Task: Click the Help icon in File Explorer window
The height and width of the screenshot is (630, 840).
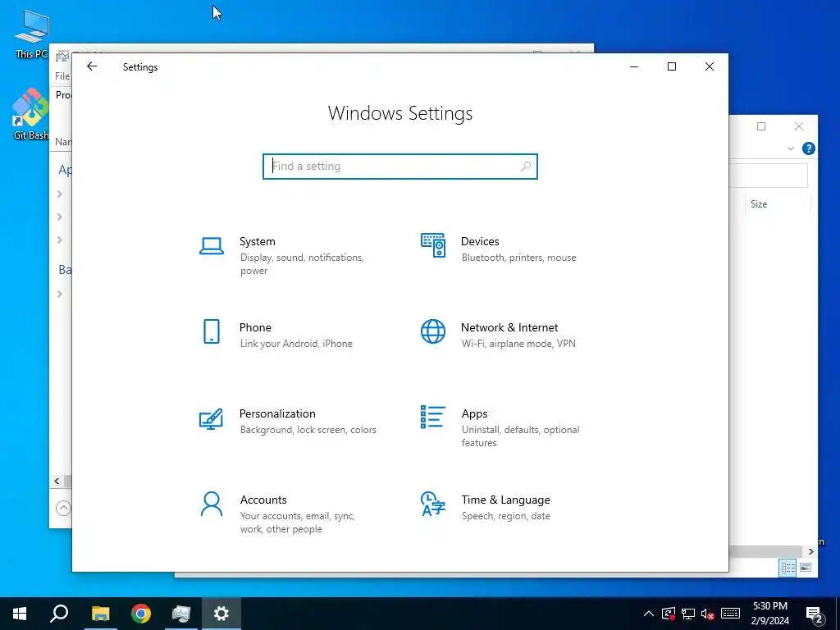Action: (x=808, y=148)
